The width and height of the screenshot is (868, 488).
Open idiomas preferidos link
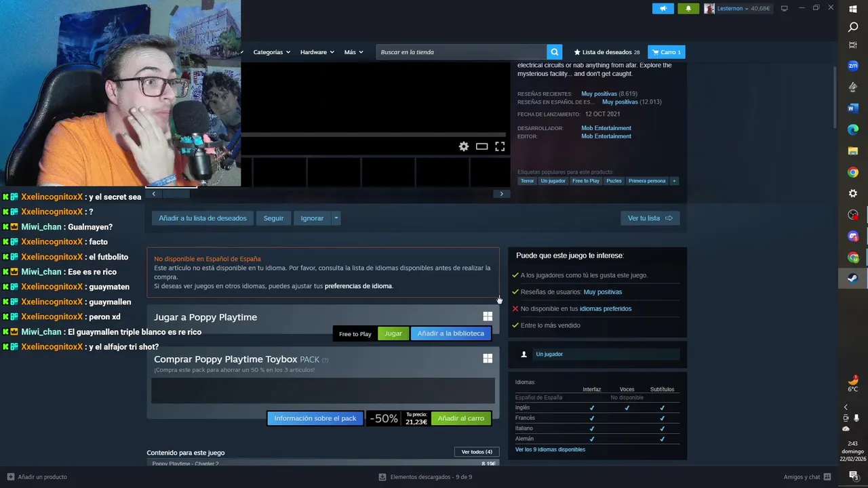coord(606,308)
